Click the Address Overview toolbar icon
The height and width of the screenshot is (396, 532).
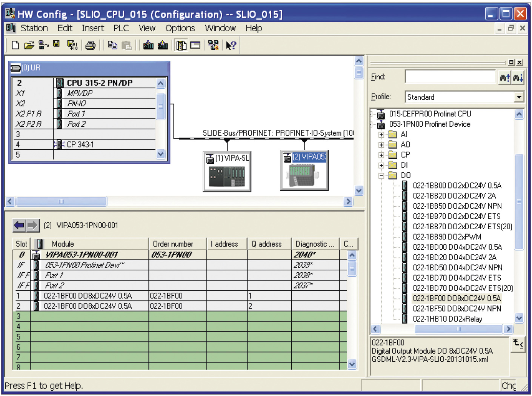(195, 45)
